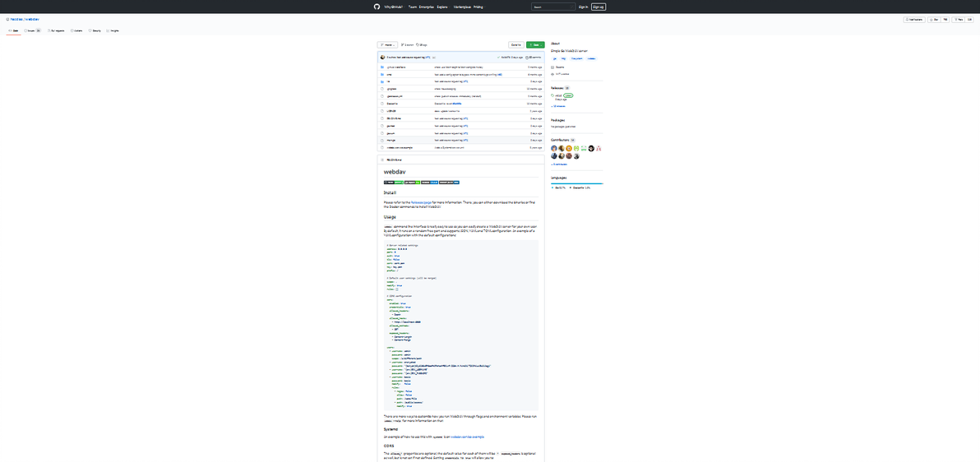Click the latest commit author's avatar
The height and width of the screenshot is (462, 980).
382,58
